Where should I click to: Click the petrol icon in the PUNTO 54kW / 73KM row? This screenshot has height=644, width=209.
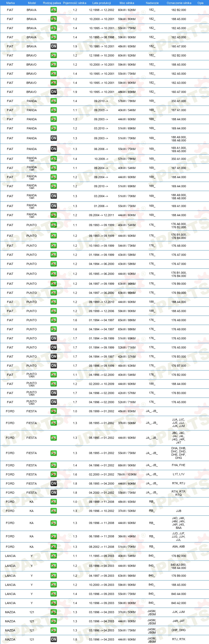54,246
